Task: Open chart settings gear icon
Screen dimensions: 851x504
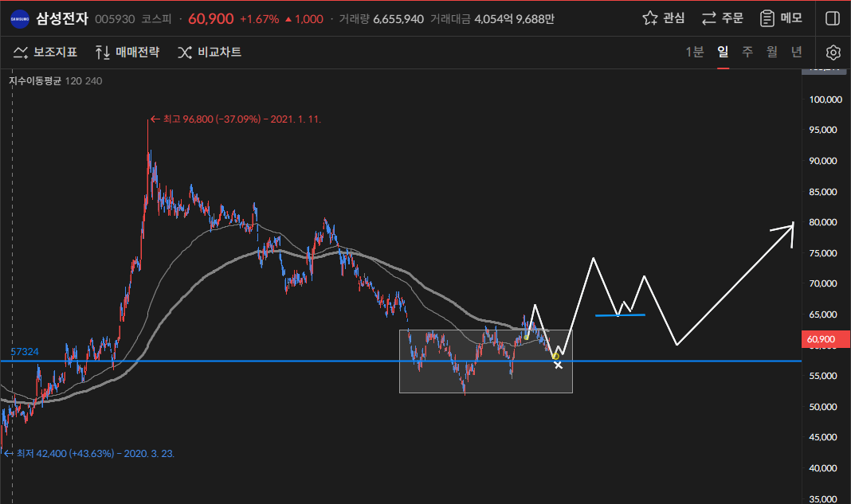Action: coord(833,52)
